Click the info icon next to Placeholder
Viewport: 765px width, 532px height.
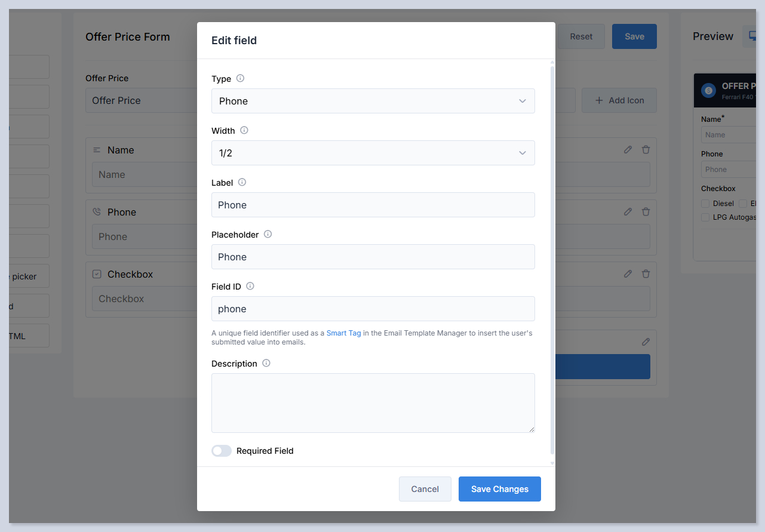(x=268, y=234)
